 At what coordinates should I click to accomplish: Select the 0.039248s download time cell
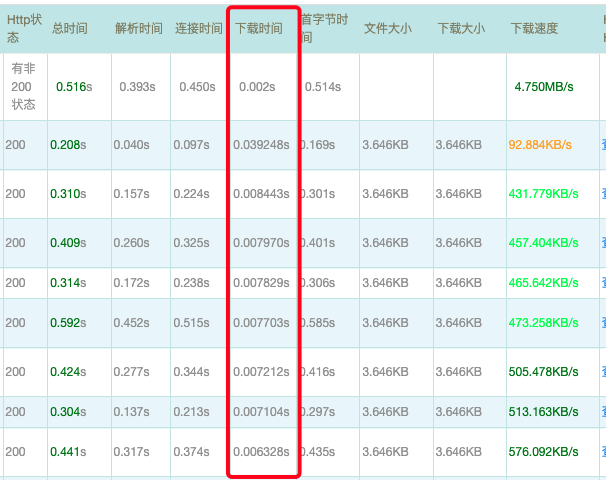[x=261, y=145]
